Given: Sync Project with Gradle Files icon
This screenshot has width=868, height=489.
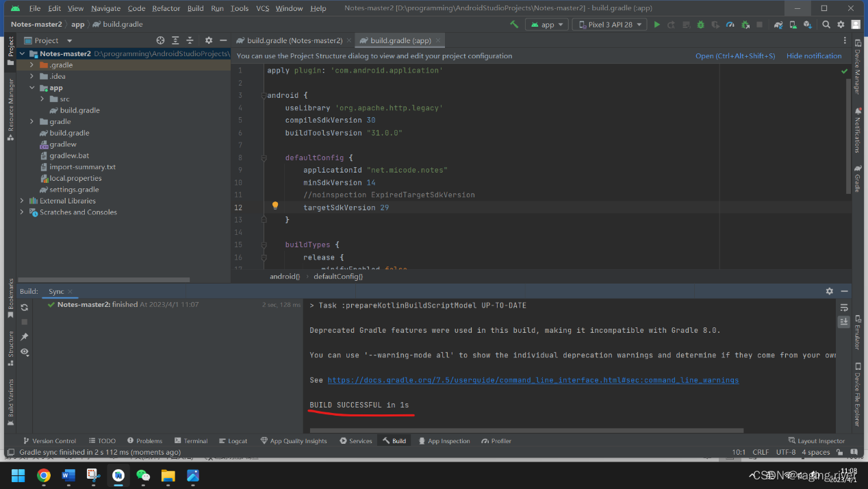Looking at the screenshot, I should (x=778, y=24).
